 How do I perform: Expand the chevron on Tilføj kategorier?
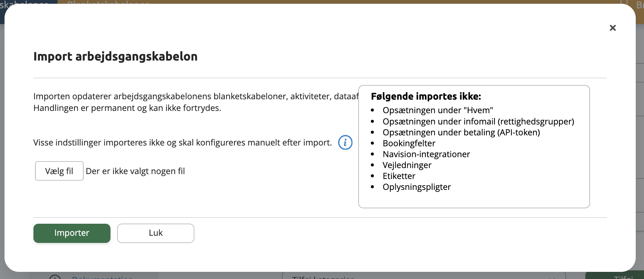tap(551, 277)
